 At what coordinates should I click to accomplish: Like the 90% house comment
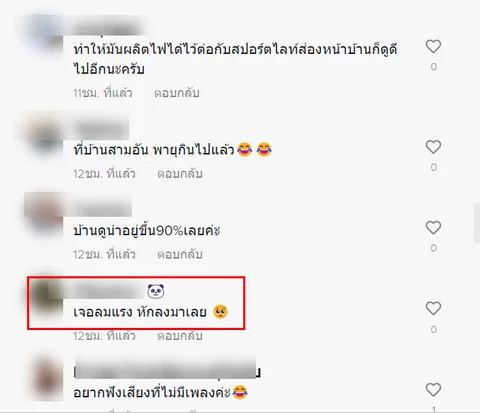[433, 228]
